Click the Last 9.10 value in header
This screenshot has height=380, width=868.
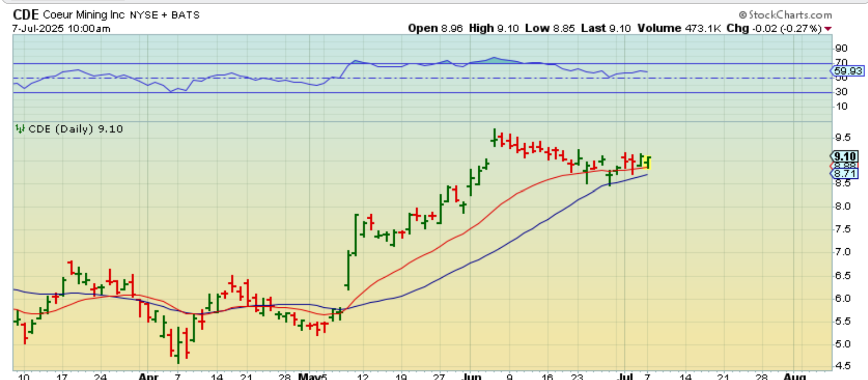coord(606,29)
